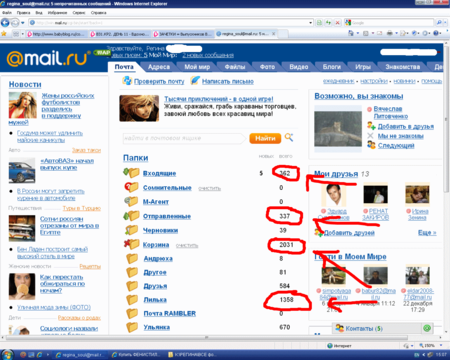Image resolution: width=450 pixels, height=360 pixels.
Task: Click the Почта RAMBLER folder icon
Action: click(x=132, y=313)
